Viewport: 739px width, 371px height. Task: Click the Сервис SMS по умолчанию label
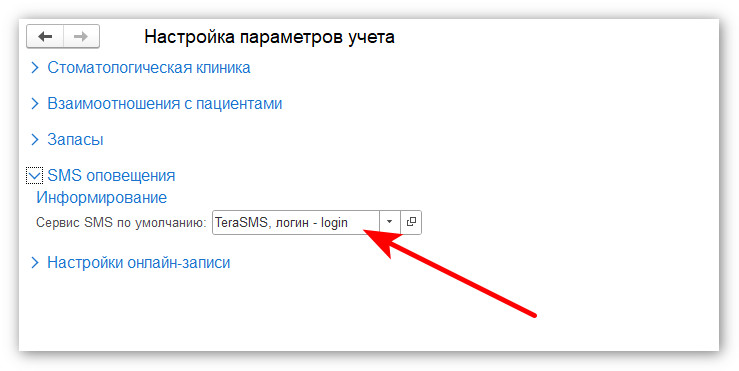click(x=121, y=223)
